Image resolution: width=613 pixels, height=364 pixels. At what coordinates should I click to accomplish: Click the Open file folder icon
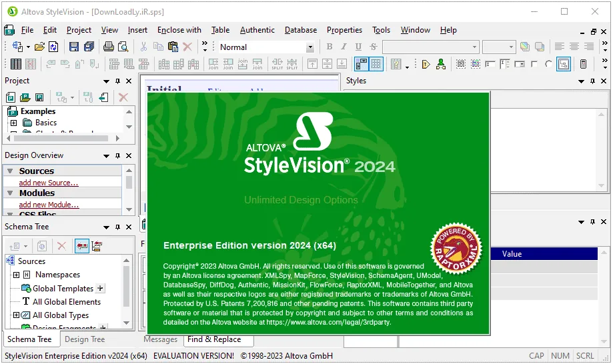pos(39,47)
